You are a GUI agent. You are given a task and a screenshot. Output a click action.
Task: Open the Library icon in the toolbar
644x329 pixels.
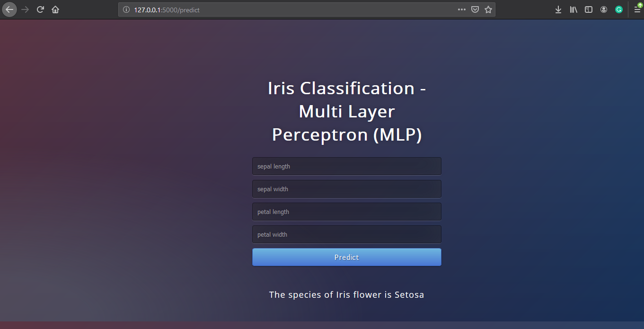tap(573, 9)
